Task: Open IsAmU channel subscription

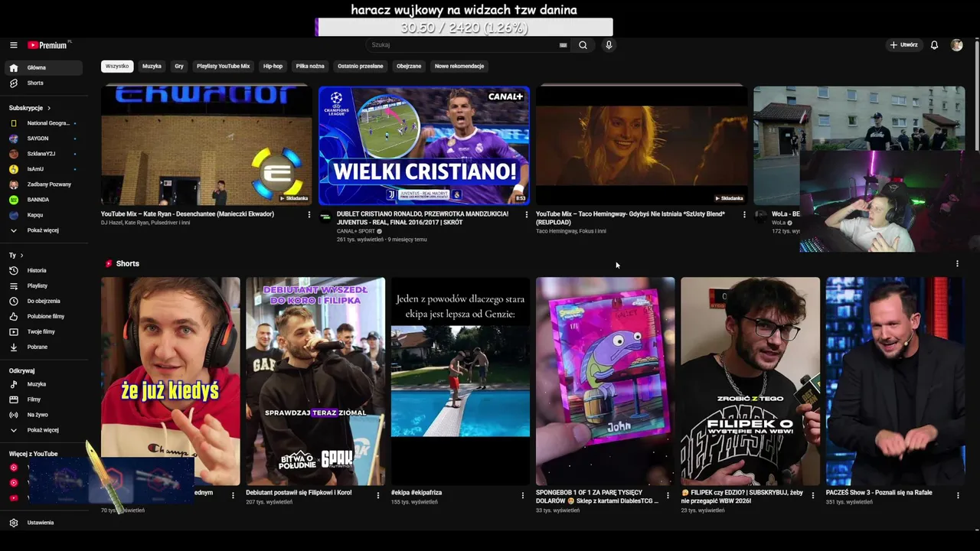Action: coord(43,169)
